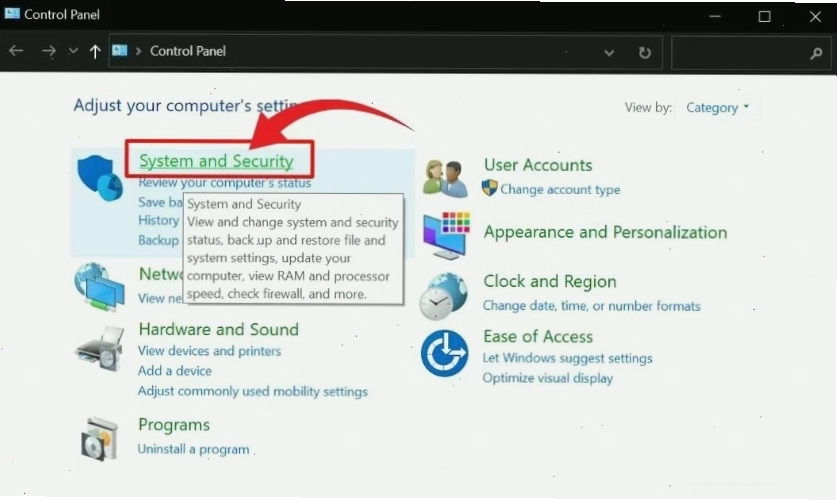The width and height of the screenshot is (837, 500).
Task: Click Let Windows suggest settings link
Action: (x=567, y=358)
